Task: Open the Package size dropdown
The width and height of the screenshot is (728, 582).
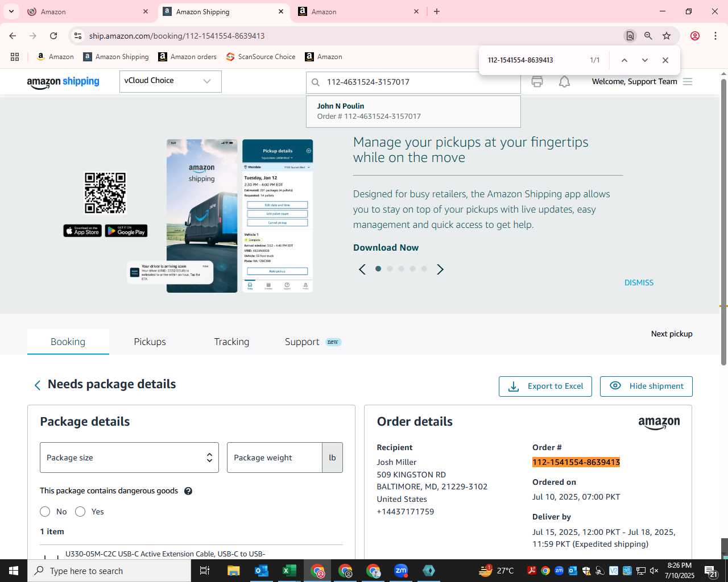Action: (129, 458)
